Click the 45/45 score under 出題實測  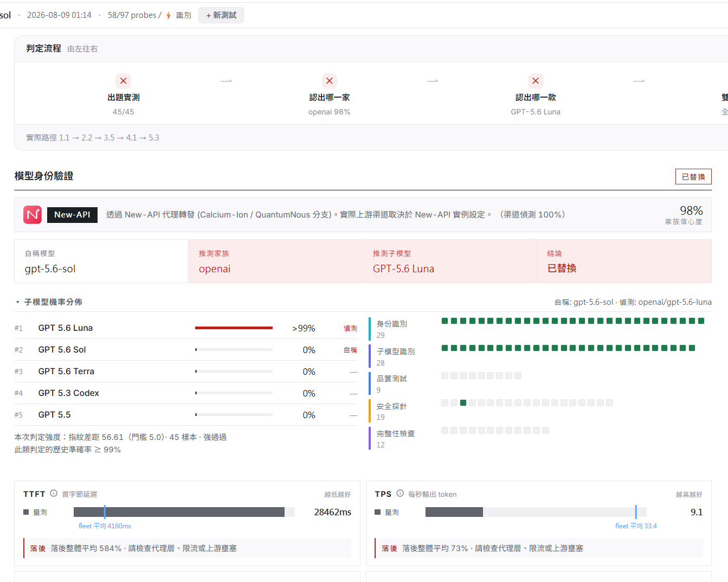pyautogui.click(x=124, y=112)
